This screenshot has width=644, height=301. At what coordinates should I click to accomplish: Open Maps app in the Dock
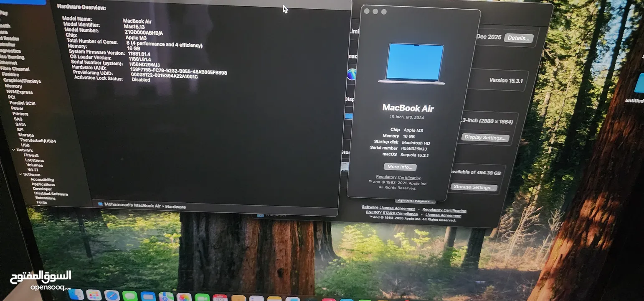(166, 297)
